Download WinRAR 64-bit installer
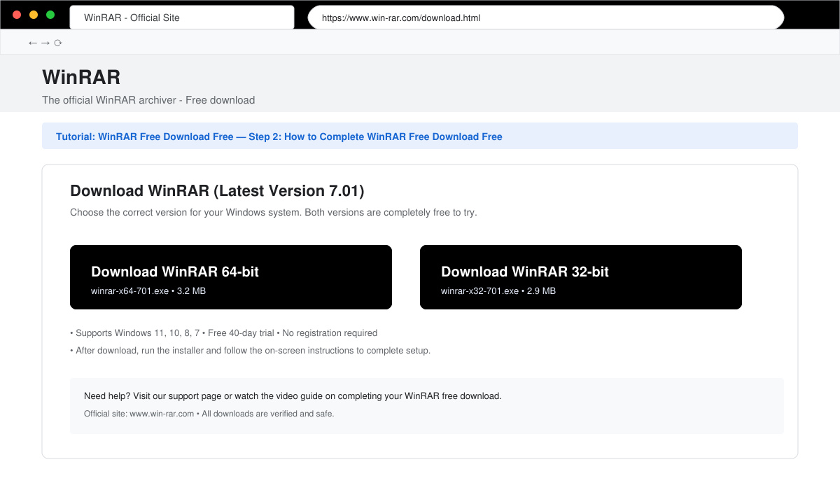The image size is (840, 504). coord(231,277)
